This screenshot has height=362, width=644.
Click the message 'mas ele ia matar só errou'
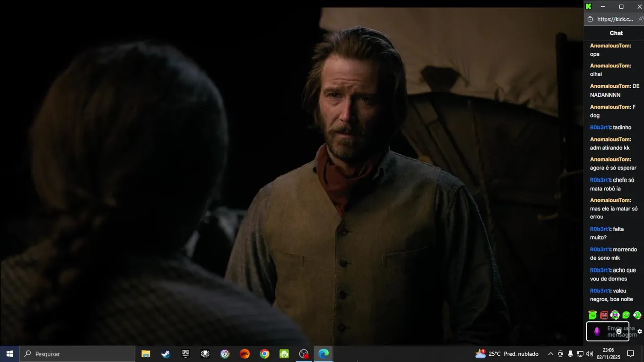click(x=614, y=213)
